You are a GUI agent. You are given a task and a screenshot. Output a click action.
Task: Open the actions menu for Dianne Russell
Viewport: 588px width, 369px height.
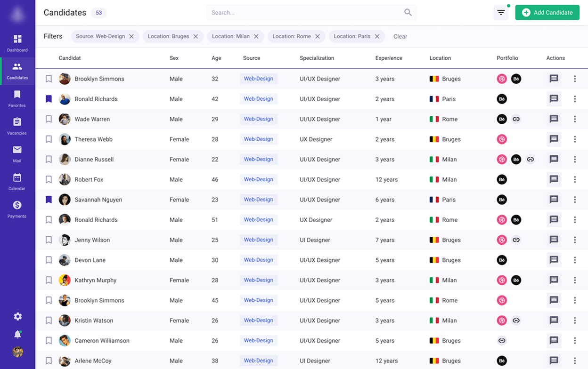575,159
